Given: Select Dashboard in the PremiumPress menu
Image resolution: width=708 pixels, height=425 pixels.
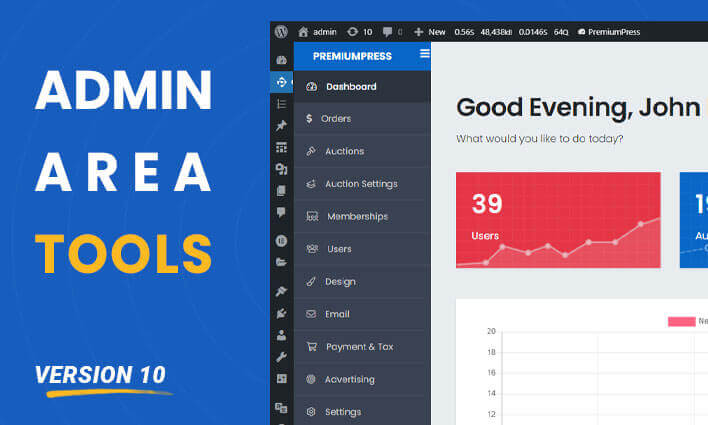Looking at the screenshot, I should (350, 87).
